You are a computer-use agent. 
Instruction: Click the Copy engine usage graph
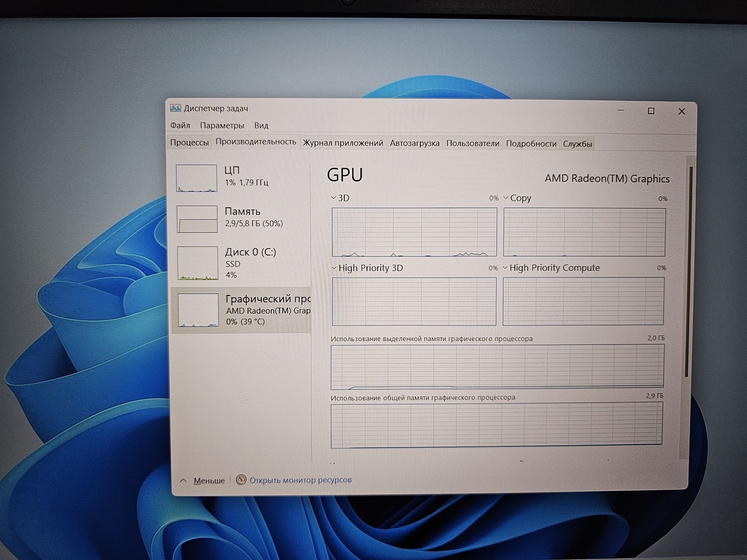coord(584,232)
